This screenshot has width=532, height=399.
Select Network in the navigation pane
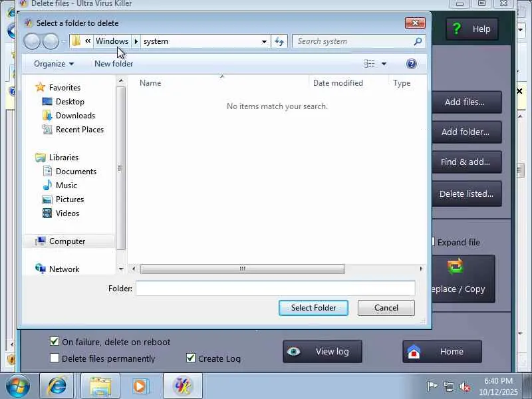tap(64, 269)
